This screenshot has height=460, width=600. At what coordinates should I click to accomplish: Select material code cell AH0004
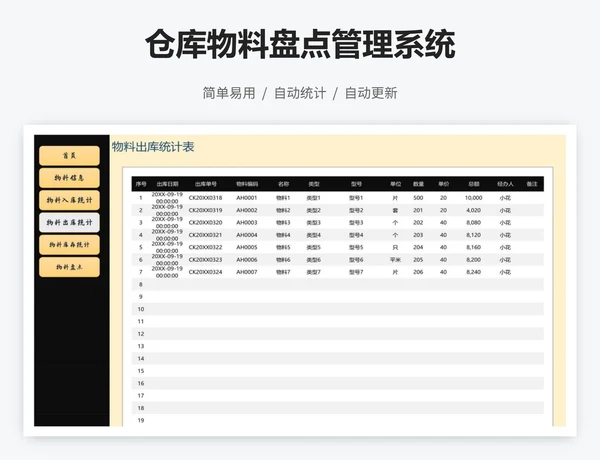(x=247, y=235)
